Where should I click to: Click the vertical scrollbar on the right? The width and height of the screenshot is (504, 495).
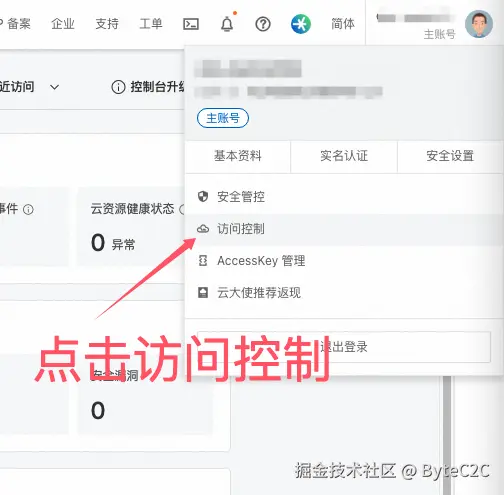[447, 435]
